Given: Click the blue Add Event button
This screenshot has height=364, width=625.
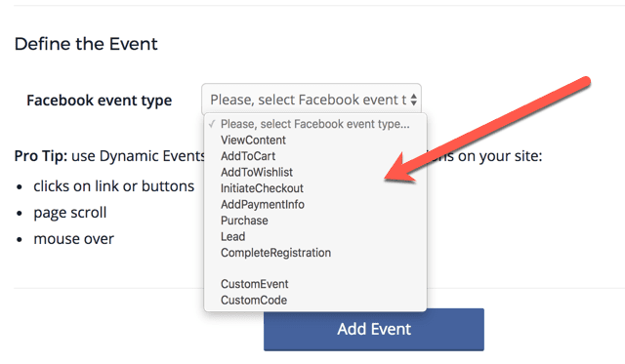Looking at the screenshot, I should tap(374, 329).
